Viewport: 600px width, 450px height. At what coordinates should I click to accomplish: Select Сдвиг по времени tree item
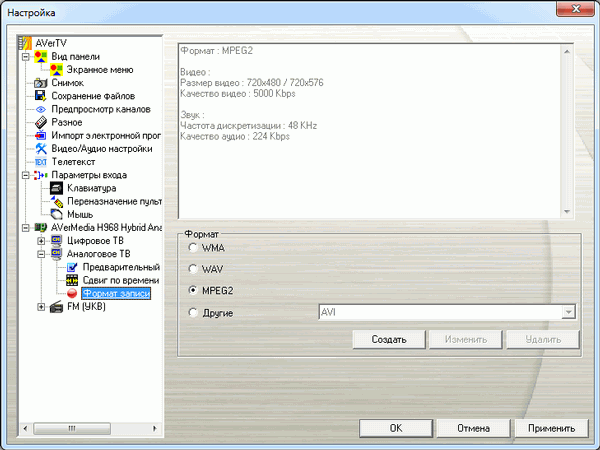click(121, 280)
